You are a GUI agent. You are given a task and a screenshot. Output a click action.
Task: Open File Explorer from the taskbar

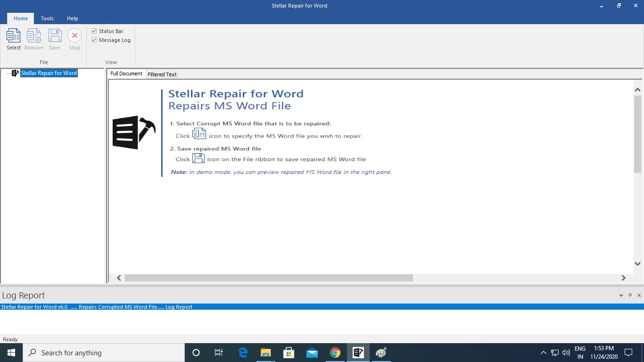[266, 353]
